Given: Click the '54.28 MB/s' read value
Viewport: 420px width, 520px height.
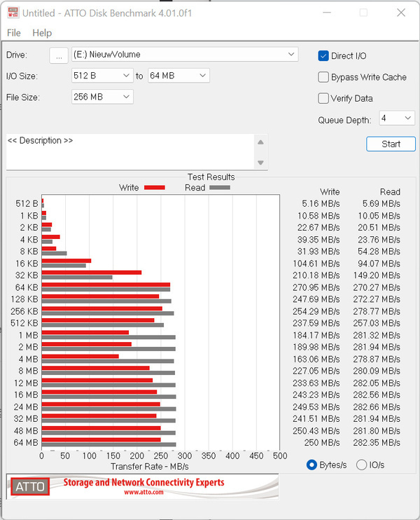Looking at the screenshot, I should click(379, 252).
